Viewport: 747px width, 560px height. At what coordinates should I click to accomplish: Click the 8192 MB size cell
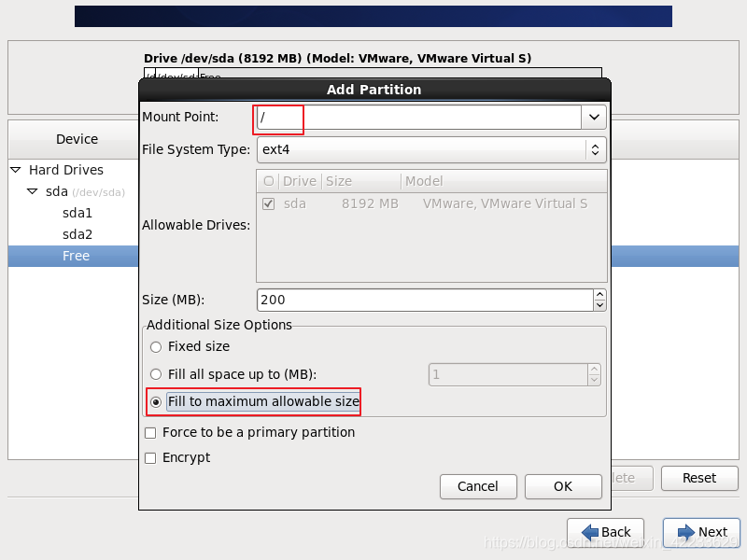370,203
